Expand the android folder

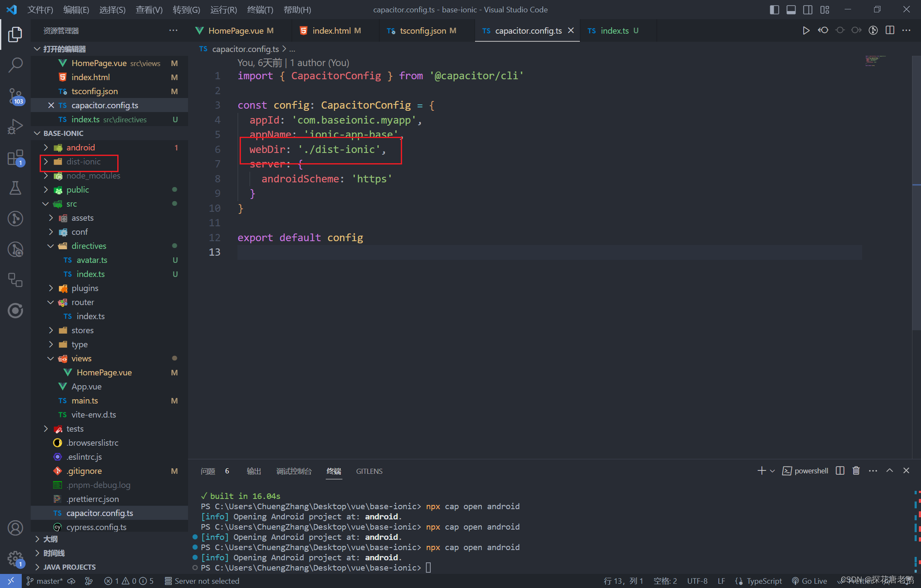click(x=81, y=147)
